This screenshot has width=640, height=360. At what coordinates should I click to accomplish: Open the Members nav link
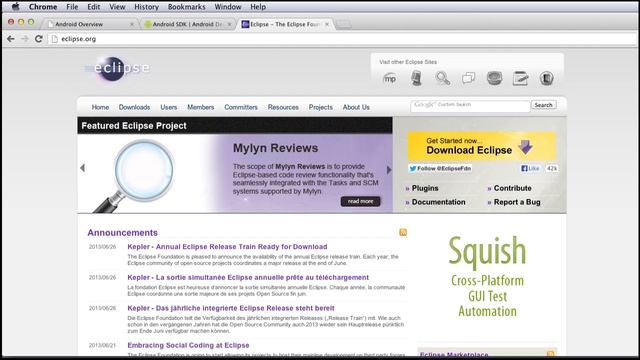200,107
